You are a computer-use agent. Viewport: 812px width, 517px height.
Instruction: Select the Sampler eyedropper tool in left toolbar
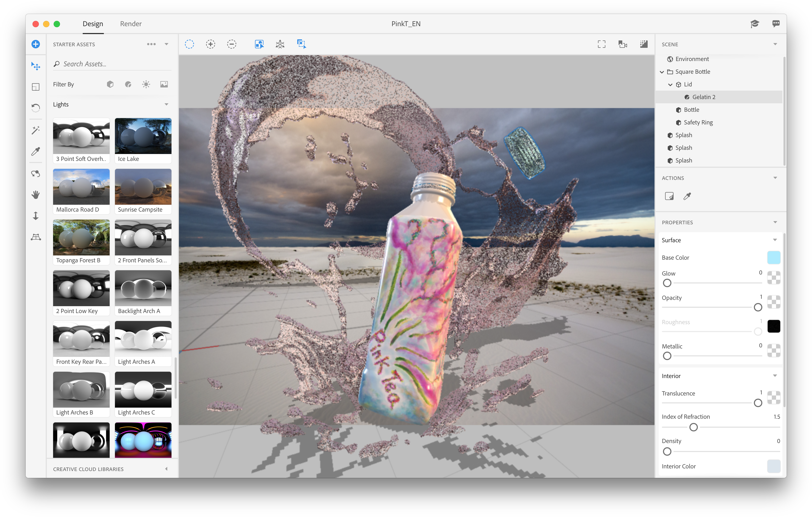[x=36, y=151]
